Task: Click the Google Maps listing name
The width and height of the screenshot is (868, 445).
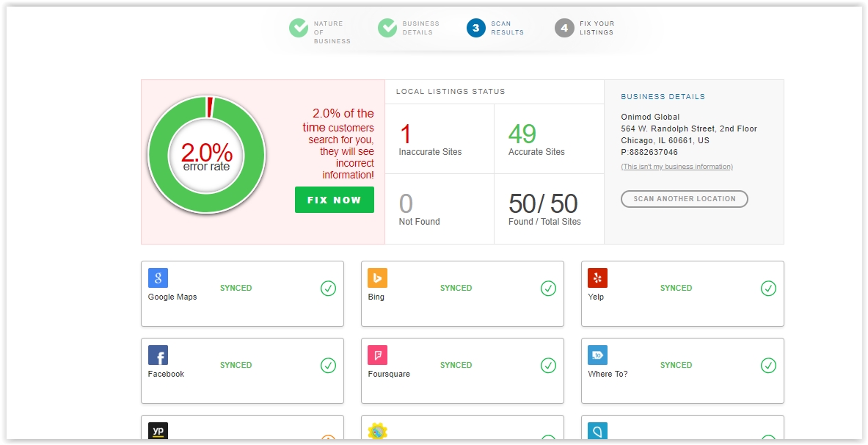Action: tap(172, 297)
